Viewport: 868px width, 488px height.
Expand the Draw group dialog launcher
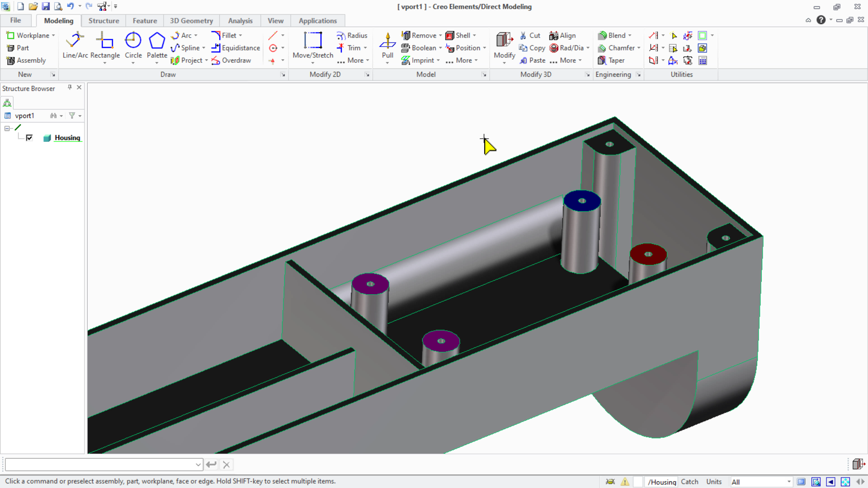pos(283,75)
